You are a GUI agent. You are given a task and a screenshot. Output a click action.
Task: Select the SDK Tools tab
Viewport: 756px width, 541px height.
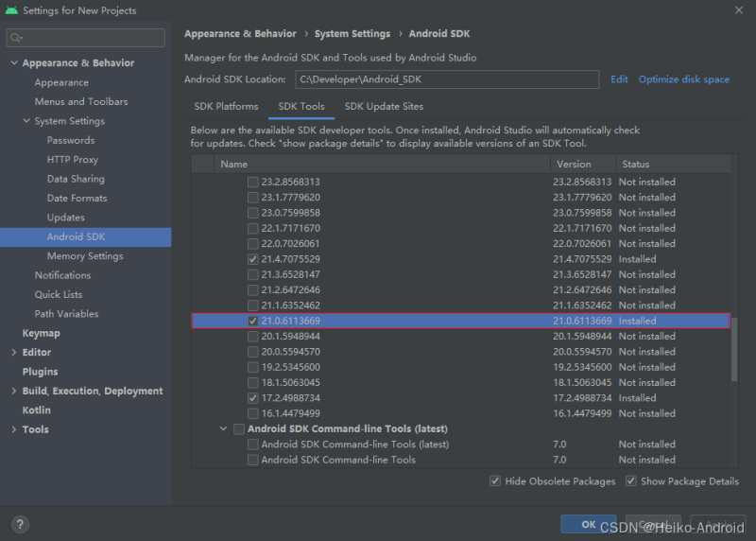pyautogui.click(x=301, y=106)
